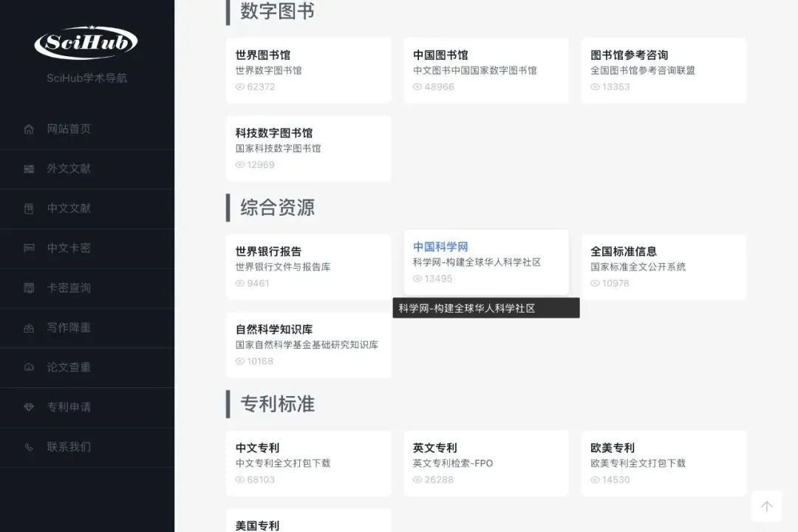Open the 全国标准信息 card title

624,251
